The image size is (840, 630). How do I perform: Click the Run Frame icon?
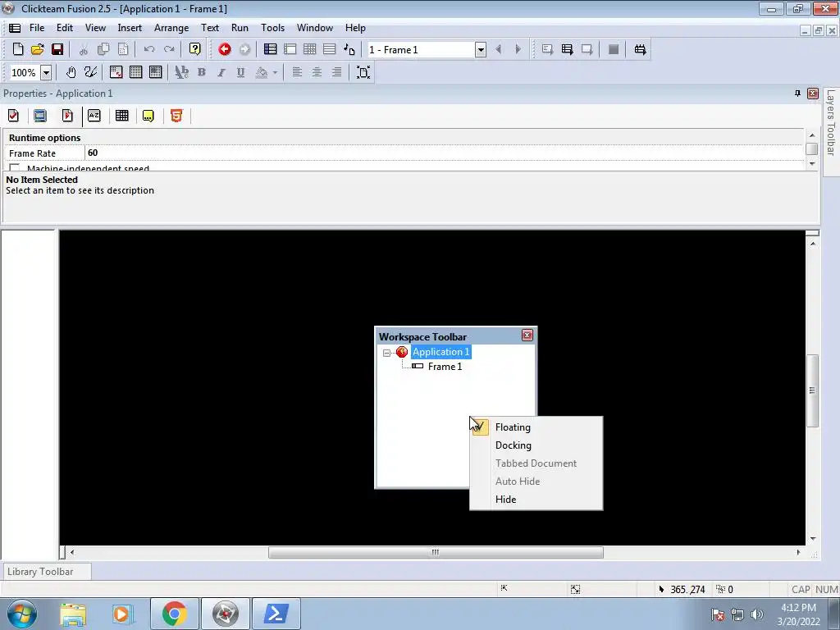(587, 50)
